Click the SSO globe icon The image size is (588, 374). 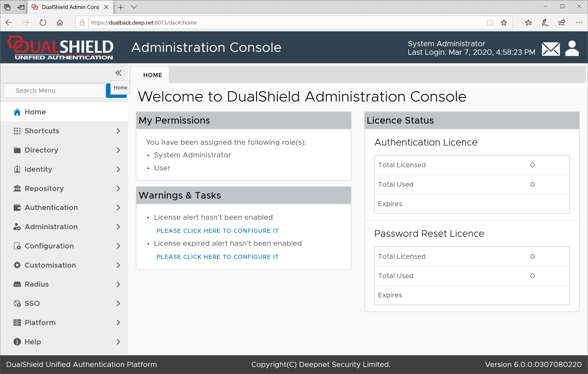pos(17,303)
